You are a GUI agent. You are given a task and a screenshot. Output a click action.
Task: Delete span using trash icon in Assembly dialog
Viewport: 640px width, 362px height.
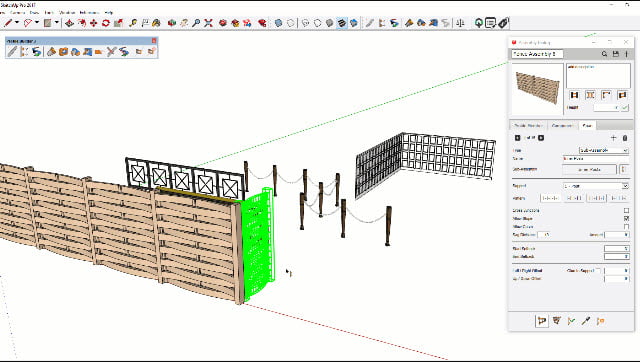click(625, 138)
